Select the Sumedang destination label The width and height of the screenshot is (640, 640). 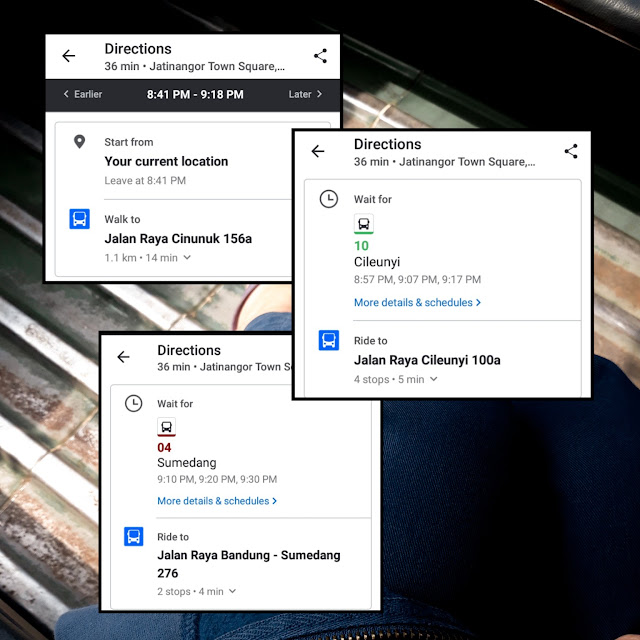[x=187, y=463]
